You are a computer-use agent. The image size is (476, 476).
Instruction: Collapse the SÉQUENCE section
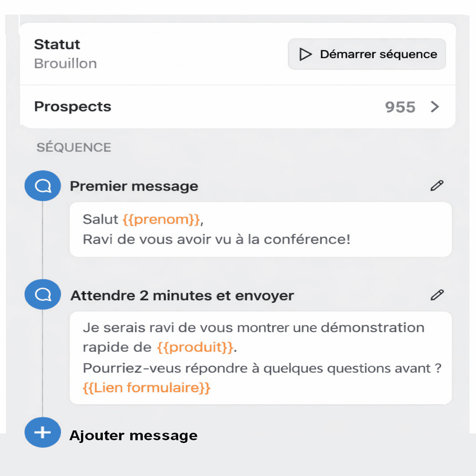point(73,147)
